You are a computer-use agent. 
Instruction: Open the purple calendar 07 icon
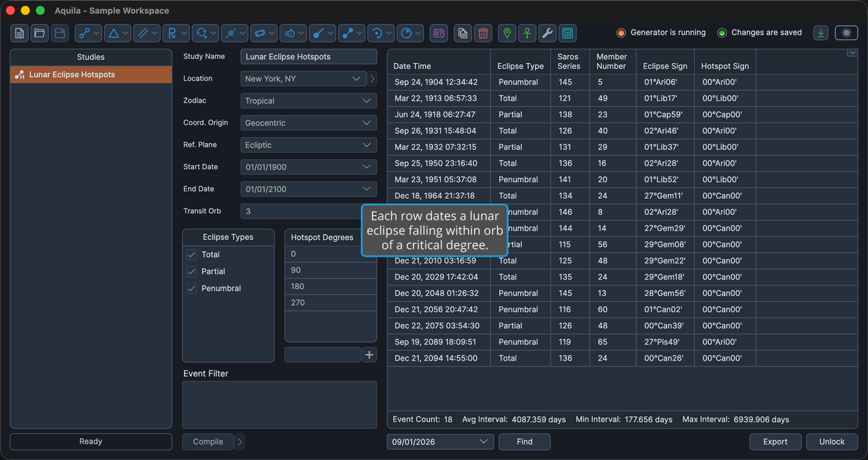[x=439, y=33]
